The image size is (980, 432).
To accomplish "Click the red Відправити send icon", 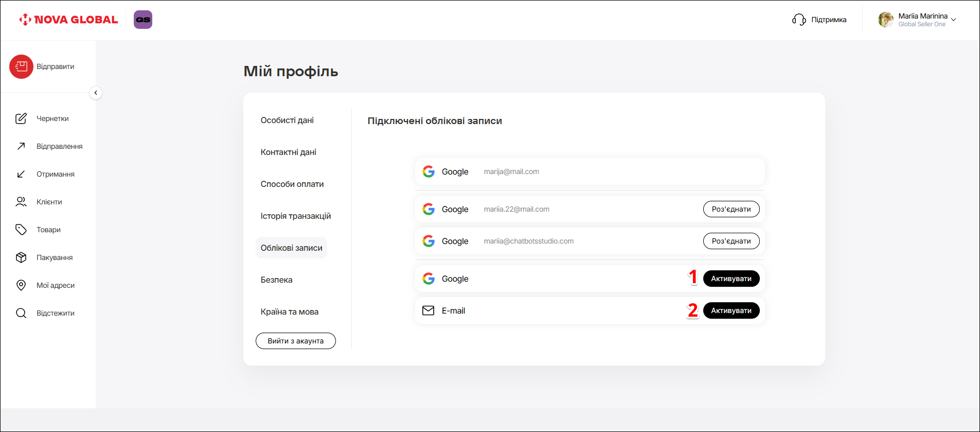I will point(21,67).
